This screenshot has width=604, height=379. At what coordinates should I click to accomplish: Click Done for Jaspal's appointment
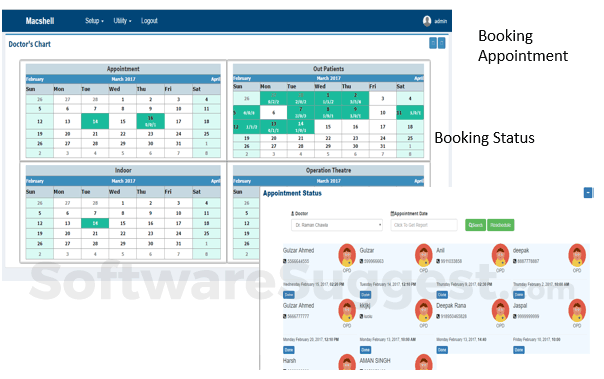(x=518, y=350)
